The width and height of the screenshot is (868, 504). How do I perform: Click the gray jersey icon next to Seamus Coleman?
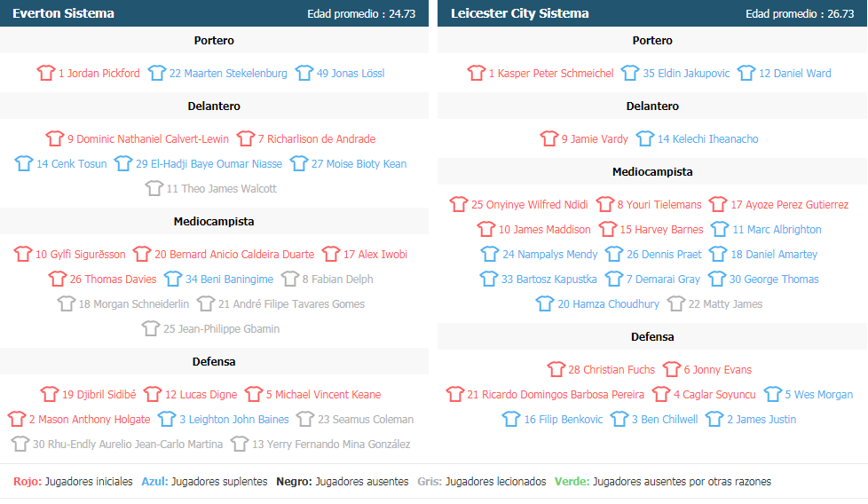(x=305, y=420)
